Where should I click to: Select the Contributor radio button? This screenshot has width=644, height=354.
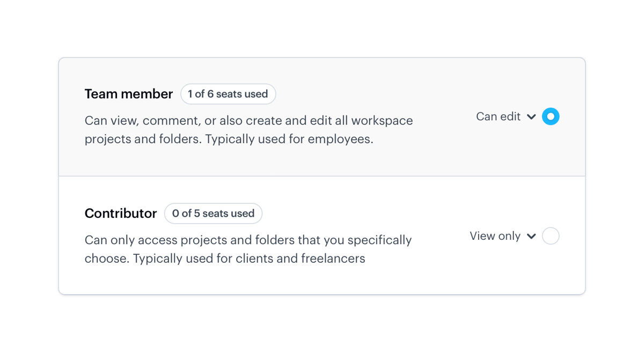(551, 236)
